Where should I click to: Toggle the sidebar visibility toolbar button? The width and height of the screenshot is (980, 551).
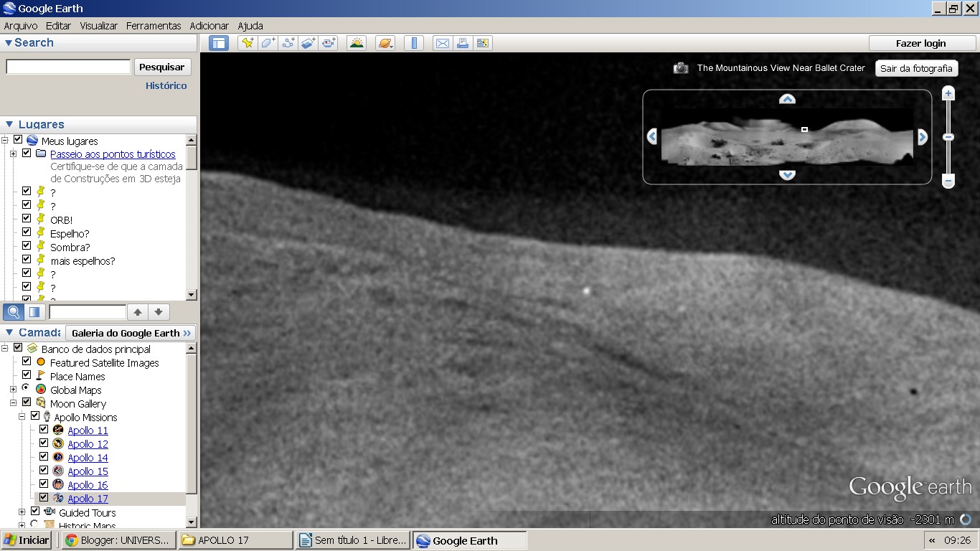[x=219, y=43]
